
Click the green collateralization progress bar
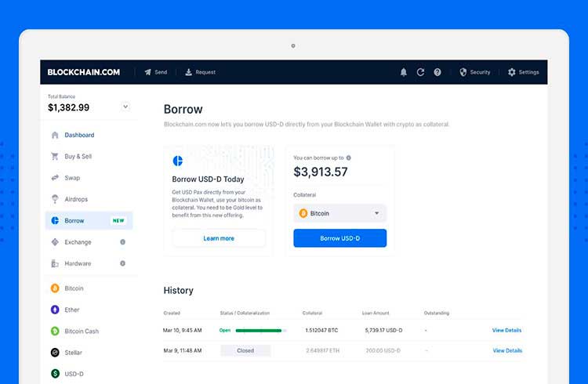(x=260, y=331)
